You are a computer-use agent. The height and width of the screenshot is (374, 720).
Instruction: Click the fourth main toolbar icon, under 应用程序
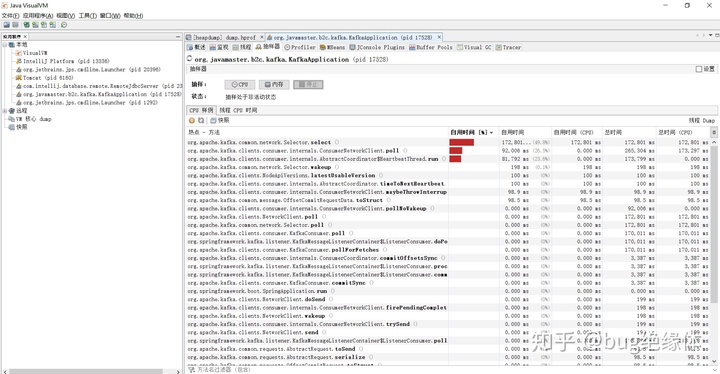pos(35,25)
